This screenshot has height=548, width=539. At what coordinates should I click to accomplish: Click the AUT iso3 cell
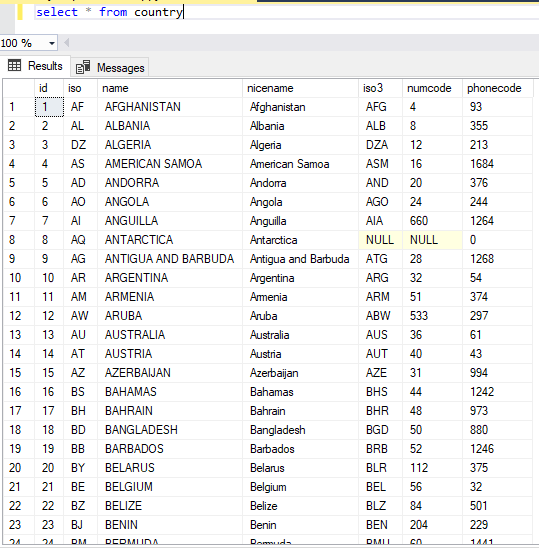[x=381, y=354]
